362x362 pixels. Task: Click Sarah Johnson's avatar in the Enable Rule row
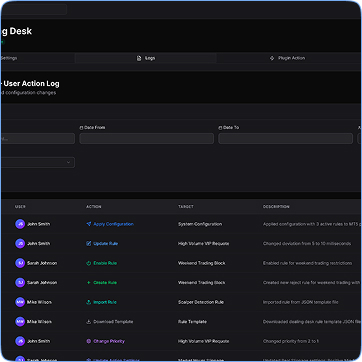coord(20,263)
